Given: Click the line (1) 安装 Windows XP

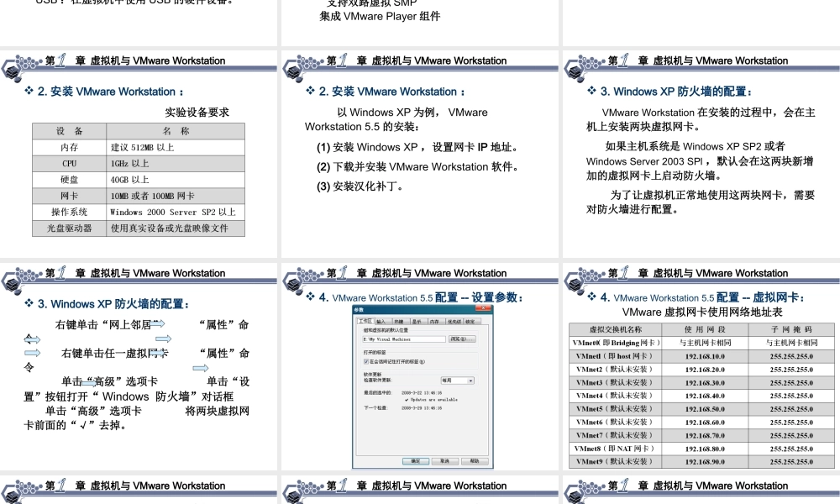Looking at the screenshot, I should [x=417, y=147].
